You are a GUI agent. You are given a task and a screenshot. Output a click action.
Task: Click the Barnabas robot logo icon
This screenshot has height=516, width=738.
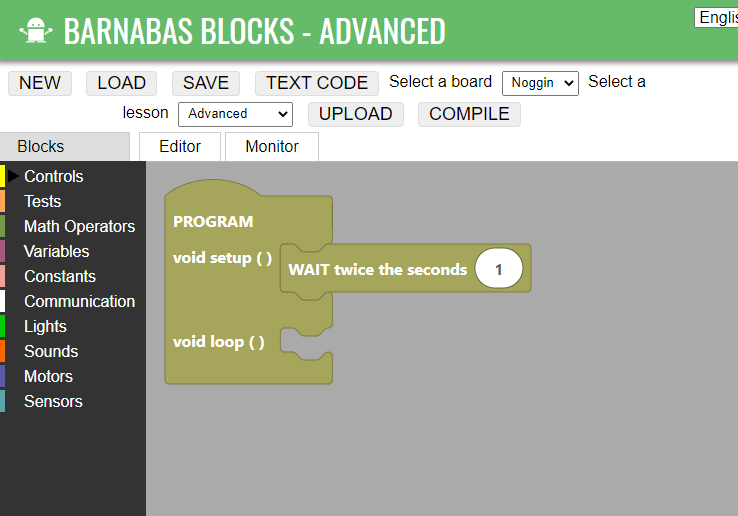[36, 31]
